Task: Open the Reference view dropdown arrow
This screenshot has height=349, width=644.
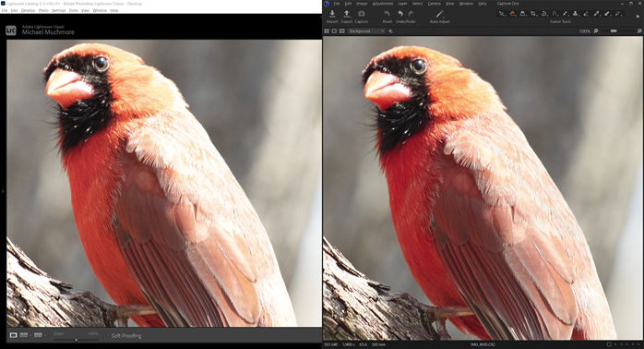Action: (45, 335)
